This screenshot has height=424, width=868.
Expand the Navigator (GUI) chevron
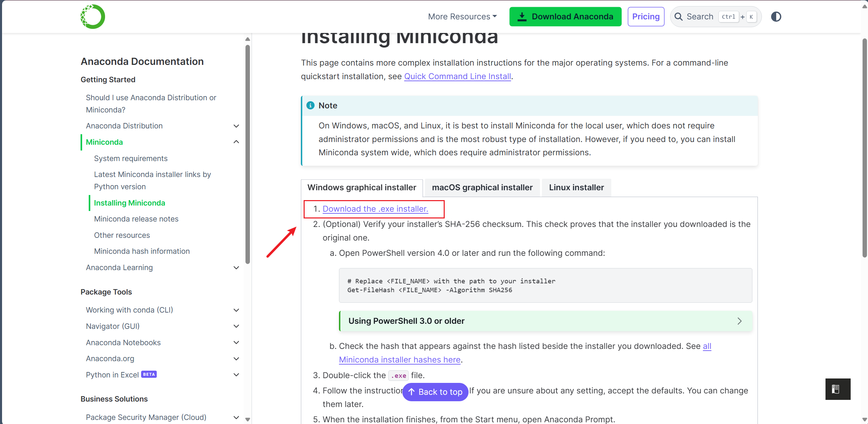point(236,326)
